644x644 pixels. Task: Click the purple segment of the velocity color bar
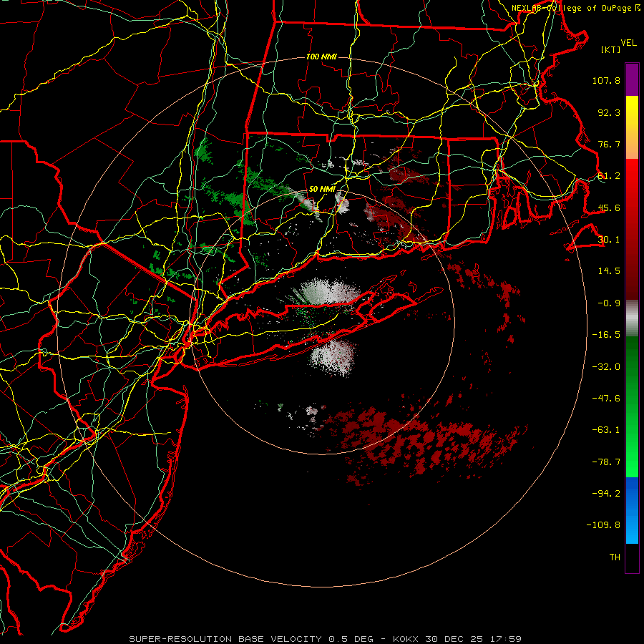(632, 79)
